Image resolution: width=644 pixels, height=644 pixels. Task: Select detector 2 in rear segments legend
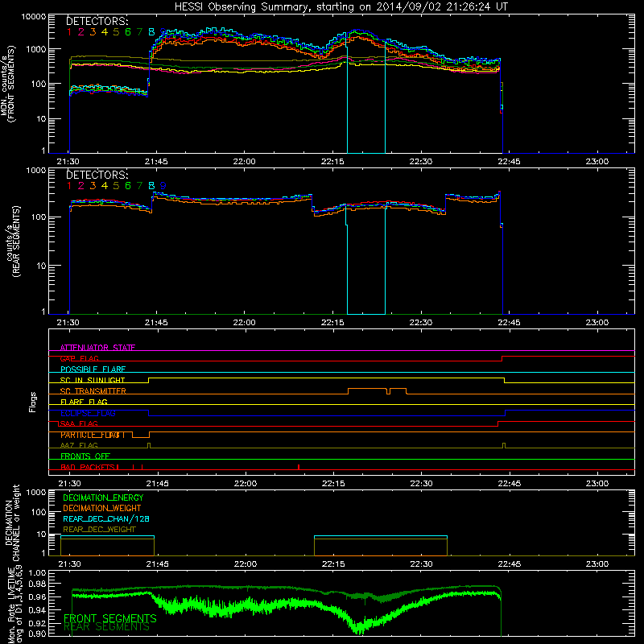pos(81,186)
